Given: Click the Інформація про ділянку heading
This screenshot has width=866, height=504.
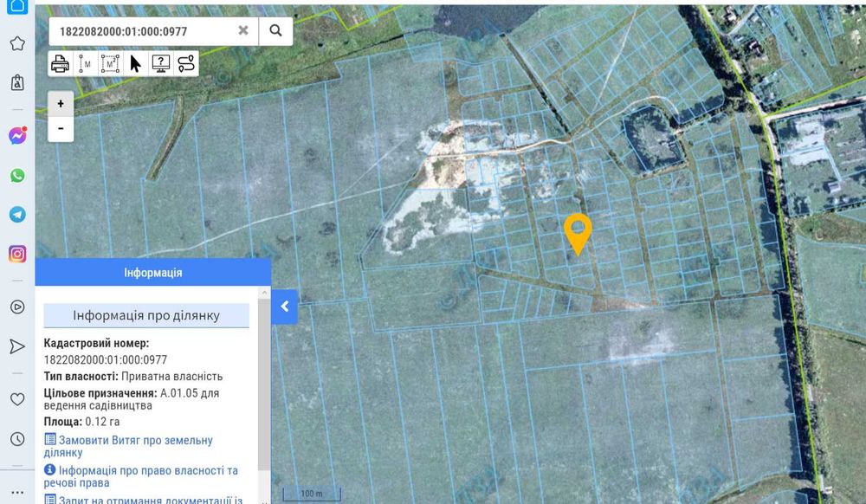Looking at the screenshot, I should click(146, 315).
